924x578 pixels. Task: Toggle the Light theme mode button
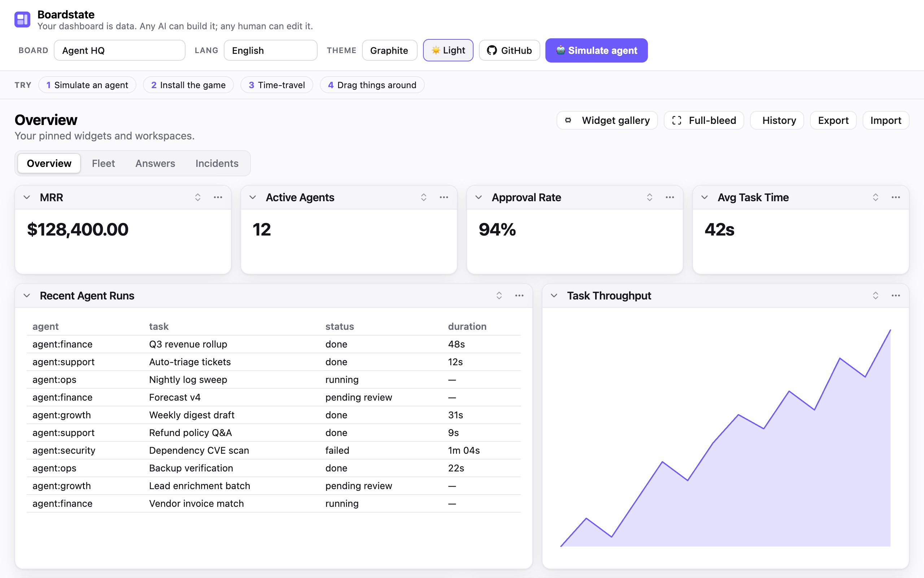click(448, 51)
